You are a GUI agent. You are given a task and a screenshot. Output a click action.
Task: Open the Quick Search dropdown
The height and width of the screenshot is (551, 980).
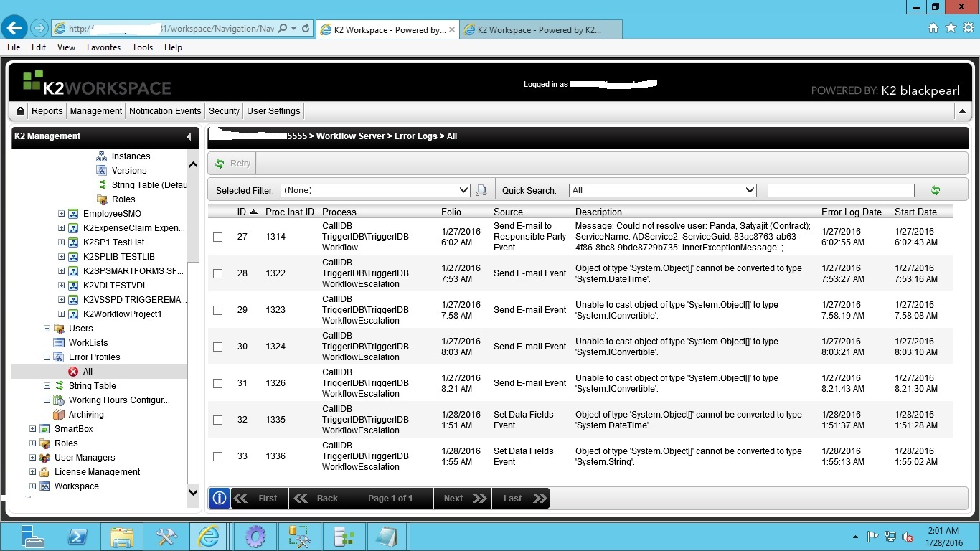(x=662, y=190)
